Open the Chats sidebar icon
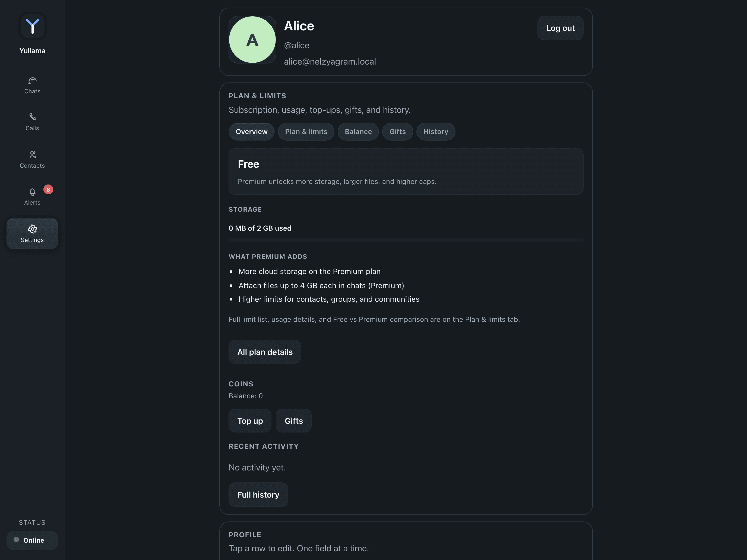Image resolution: width=747 pixels, height=560 pixels. click(32, 81)
